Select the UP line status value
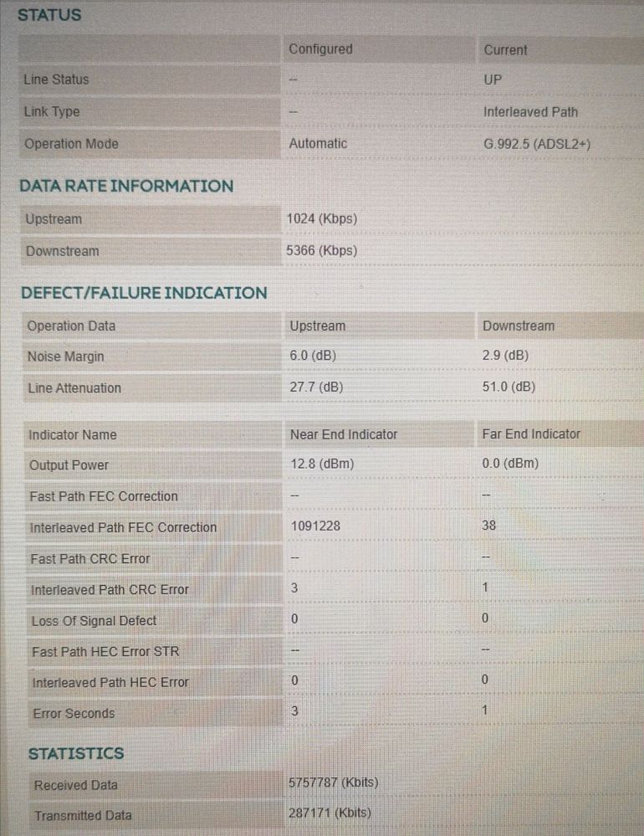Viewport: 644px width, 836px height. [493, 80]
